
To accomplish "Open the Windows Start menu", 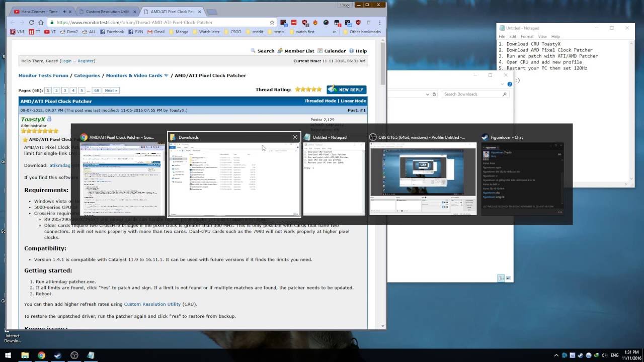I will 8,355.
